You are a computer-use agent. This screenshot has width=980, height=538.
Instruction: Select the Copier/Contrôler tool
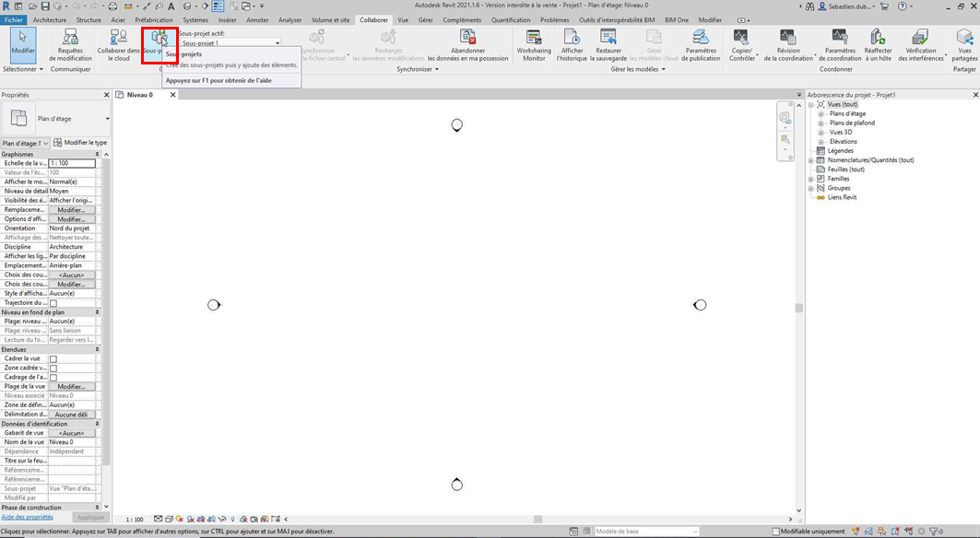click(742, 38)
